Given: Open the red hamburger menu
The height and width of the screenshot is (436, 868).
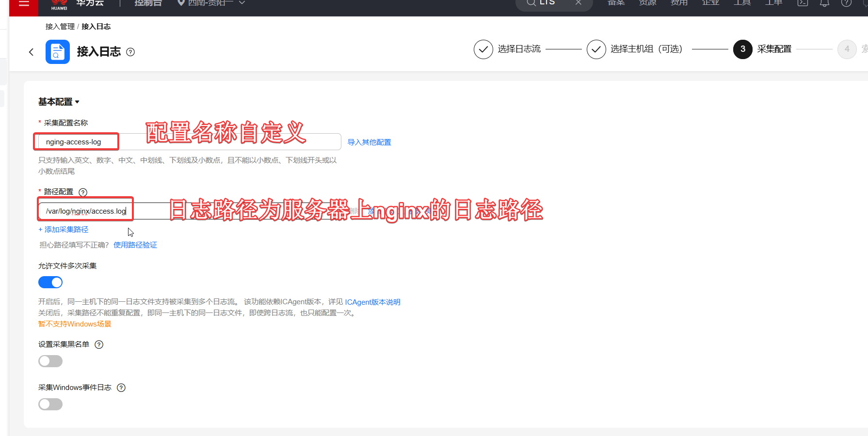Looking at the screenshot, I should pos(24,4).
